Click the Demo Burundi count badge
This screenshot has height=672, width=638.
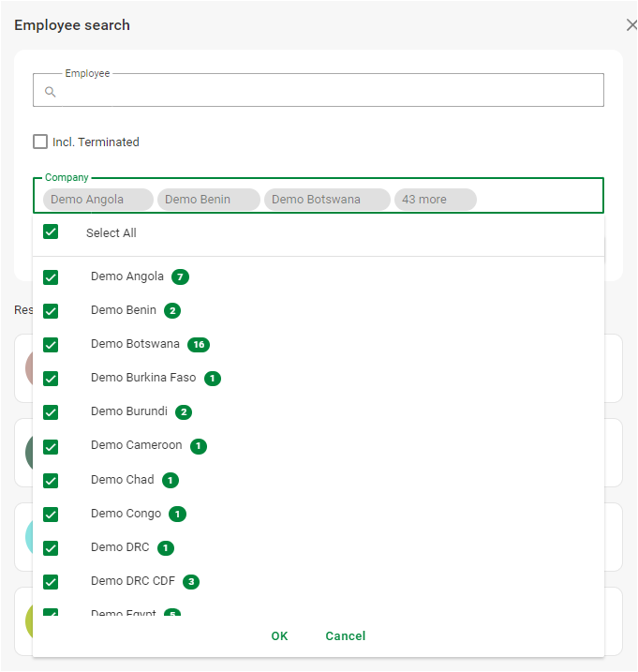184,412
